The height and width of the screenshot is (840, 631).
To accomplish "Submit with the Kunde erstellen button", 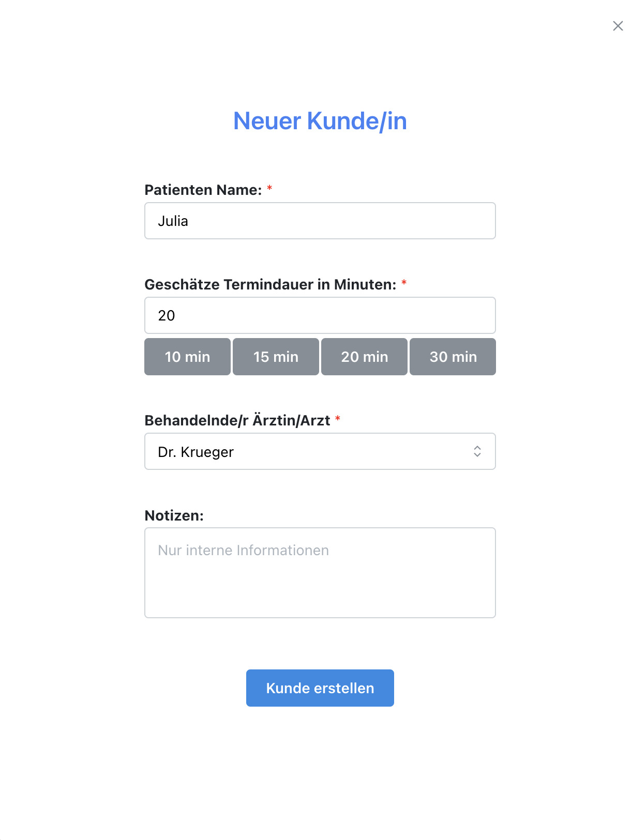I will 320,688.
